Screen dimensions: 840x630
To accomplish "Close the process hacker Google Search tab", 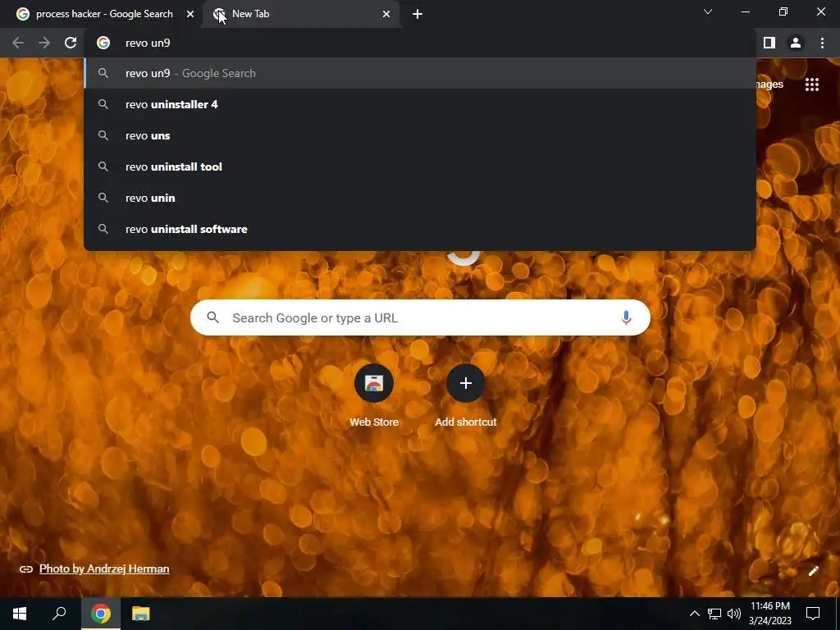I will [x=190, y=14].
